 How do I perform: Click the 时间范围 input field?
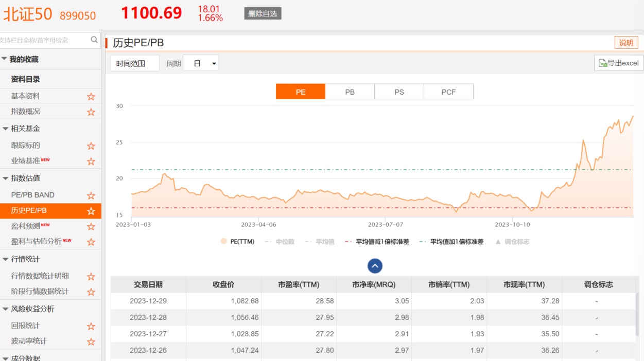135,63
